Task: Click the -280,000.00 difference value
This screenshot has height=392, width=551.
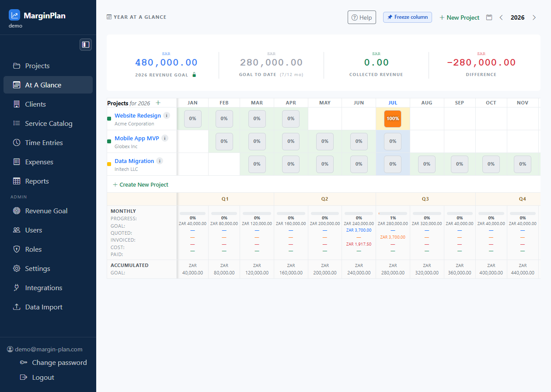Action: [x=481, y=63]
